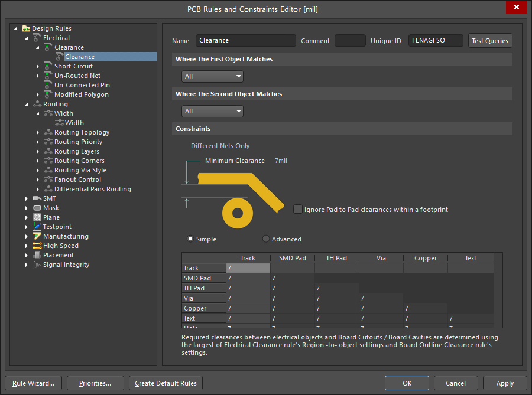Image resolution: width=532 pixels, height=395 pixels.
Task: Confirm with the OK button
Action: (407, 383)
